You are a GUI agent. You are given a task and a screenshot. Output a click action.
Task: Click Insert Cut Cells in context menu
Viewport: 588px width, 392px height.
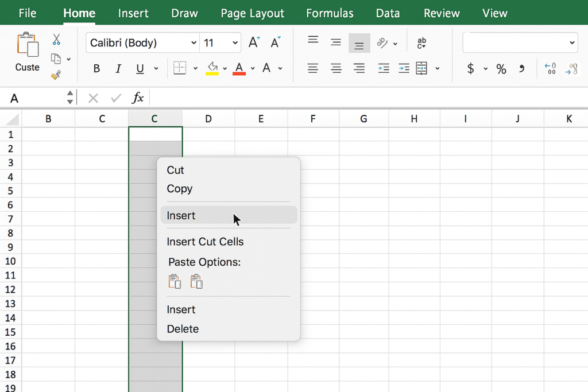coord(205,242)
